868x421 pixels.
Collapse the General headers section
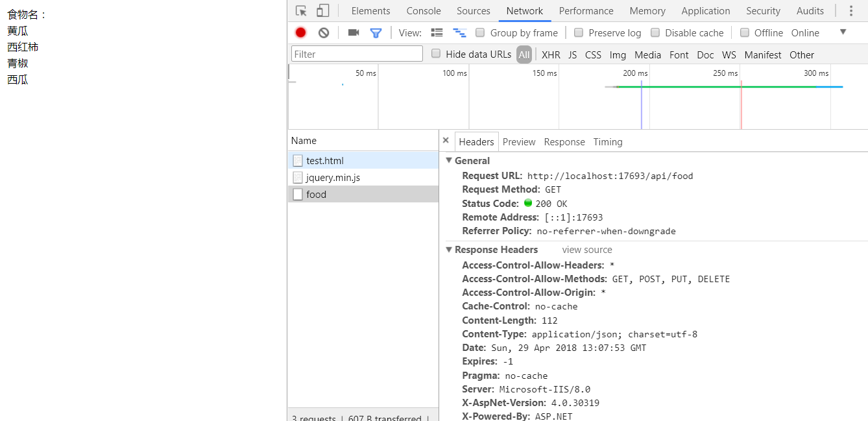[x=449, y=160]
